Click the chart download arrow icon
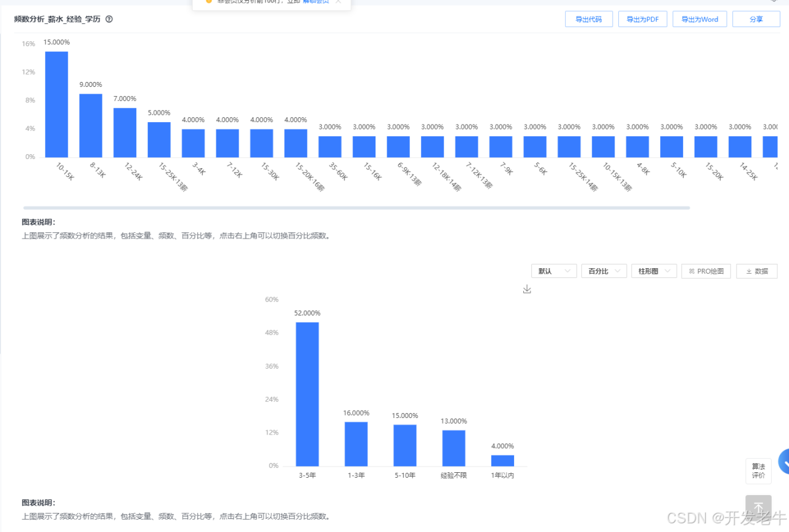Image resolution: width=789 pixels, height=532 pixels. 526,289
